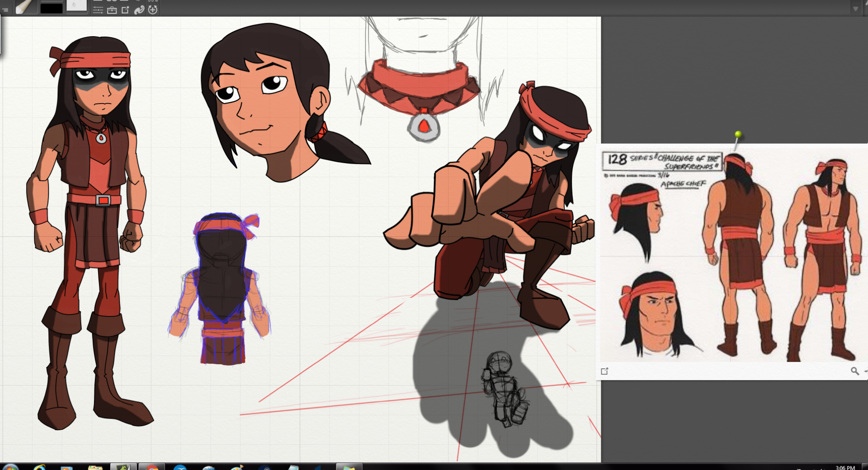Image resolution: width=868 pixels, height=470 pixels.
Task: Open Internet Explorer from the taskbar
Action: [x=40, y=467]
